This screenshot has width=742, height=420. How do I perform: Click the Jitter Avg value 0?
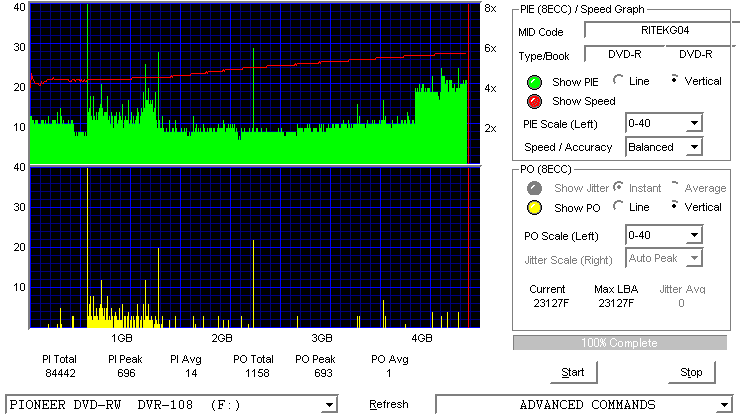681,303
